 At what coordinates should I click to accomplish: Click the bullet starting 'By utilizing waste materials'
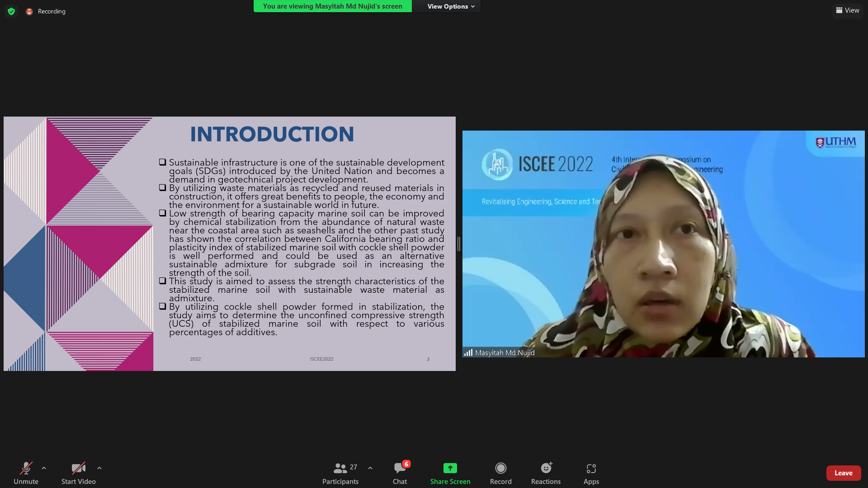(302, 197)
